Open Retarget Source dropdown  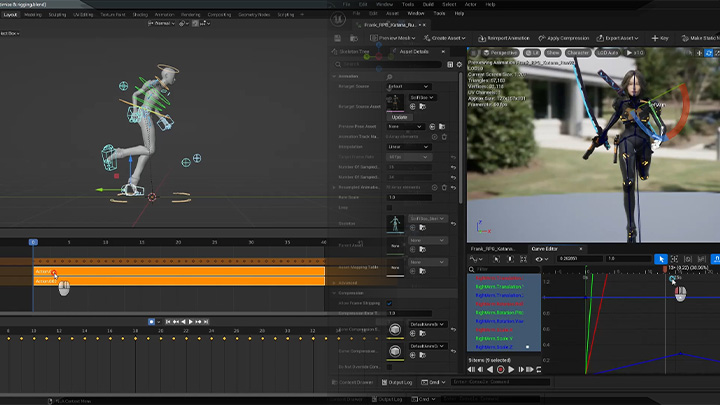408,86
